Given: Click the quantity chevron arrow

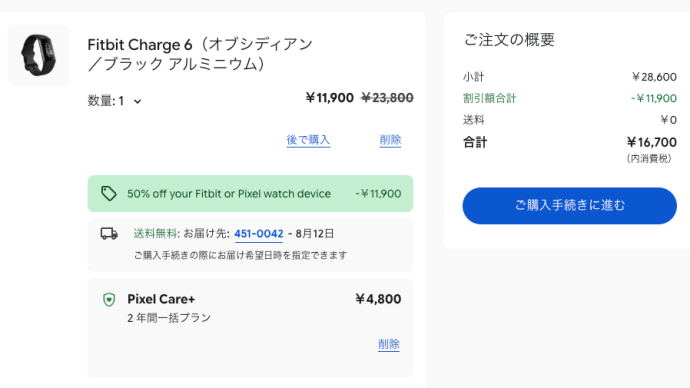Looking at the screenshot, I should [138, 102].
